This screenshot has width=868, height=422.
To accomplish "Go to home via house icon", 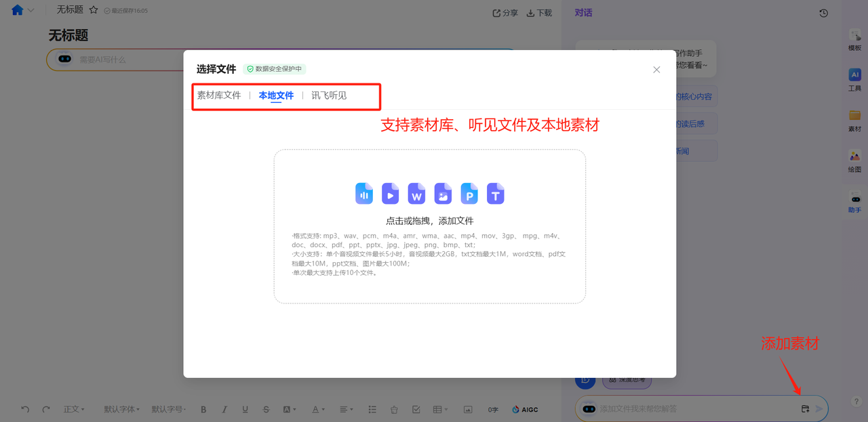I will pos(18,10).
